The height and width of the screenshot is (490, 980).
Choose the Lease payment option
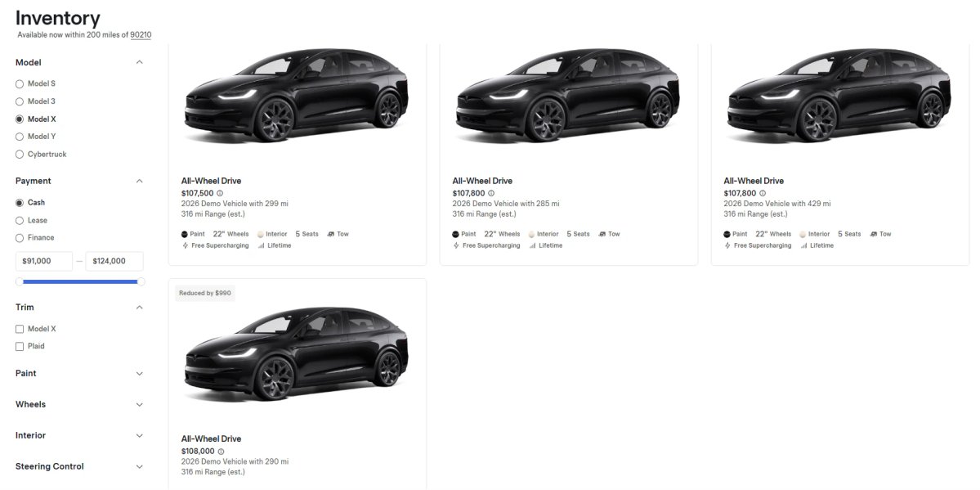(20, 220)
